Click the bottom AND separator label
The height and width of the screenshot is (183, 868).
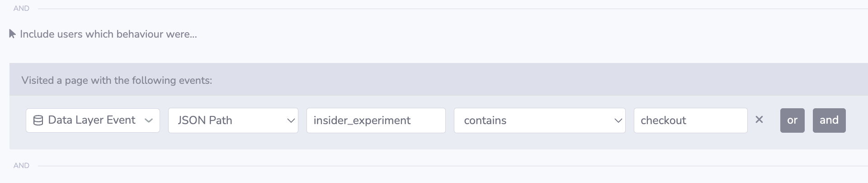click(21, 165)
